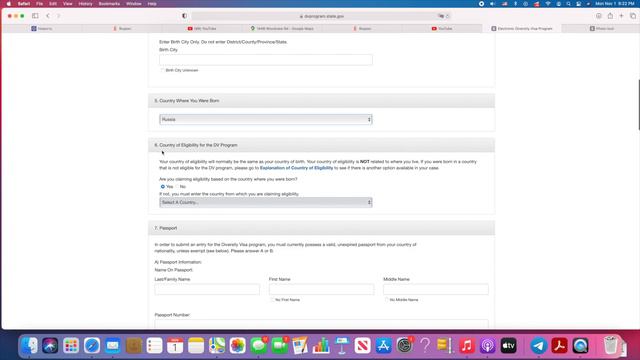Open the Window menu
The image size is (640, 360).
(x=133, y=4)
